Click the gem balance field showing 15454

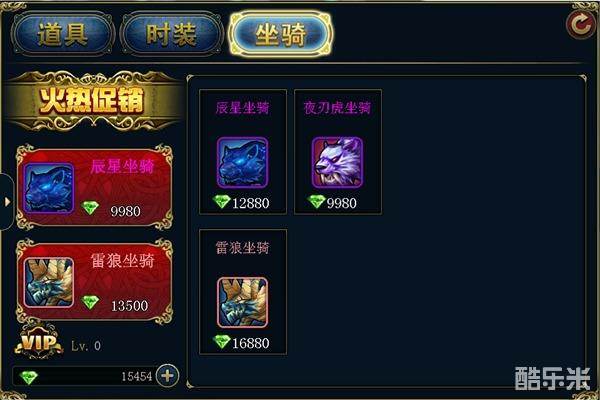pyautogui.click(x=84, y=376)
